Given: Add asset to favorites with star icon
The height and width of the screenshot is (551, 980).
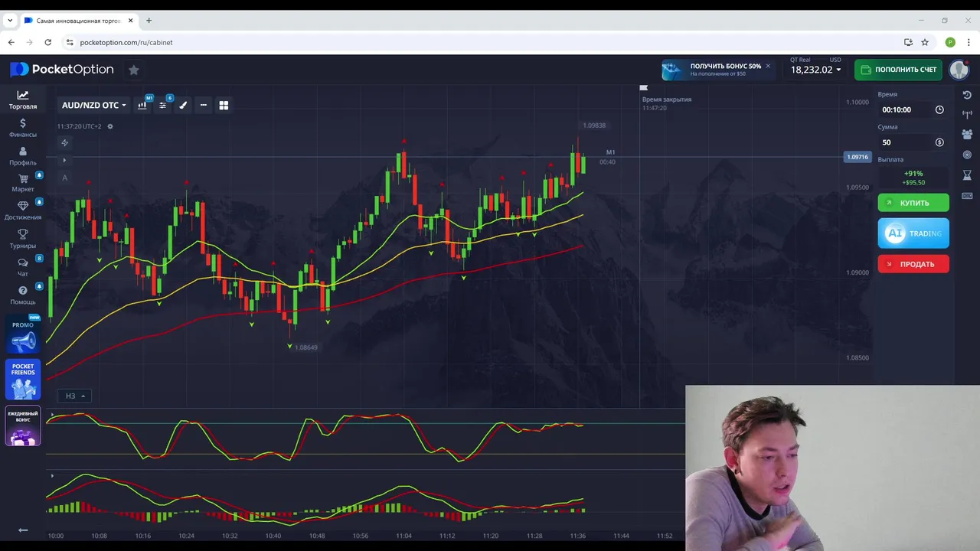Looking at the screenshot, I should (133, 70).
